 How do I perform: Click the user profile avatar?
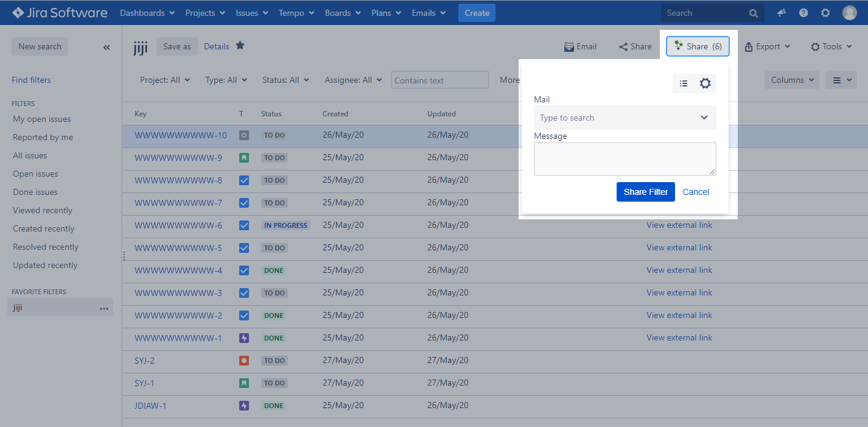pyautogui.click(x=850, y=13)
